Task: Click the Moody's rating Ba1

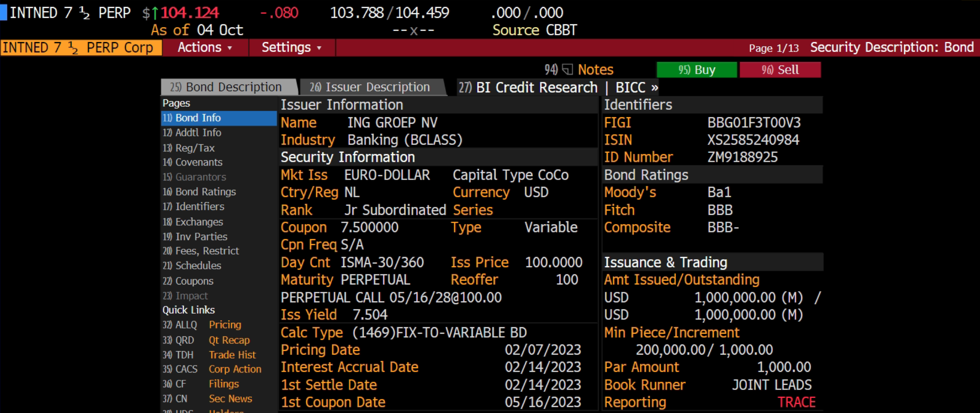Action: pos(719,192)
